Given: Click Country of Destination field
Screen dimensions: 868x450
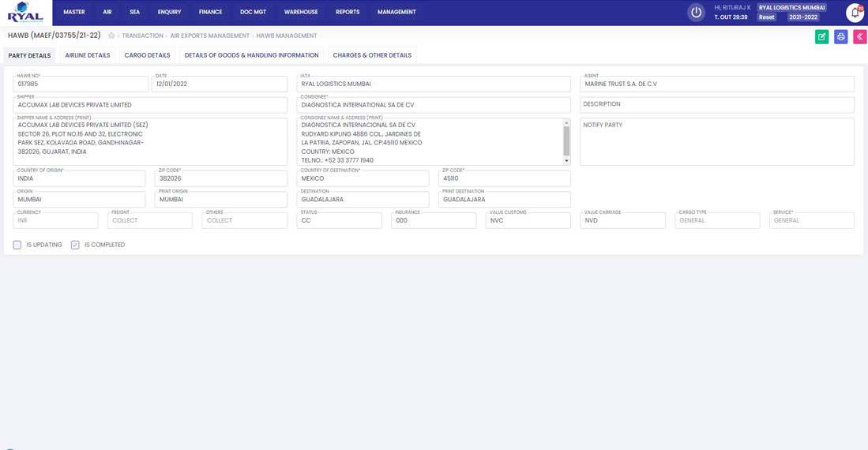Looking at the screenshot, I should (x=363, y=178).
